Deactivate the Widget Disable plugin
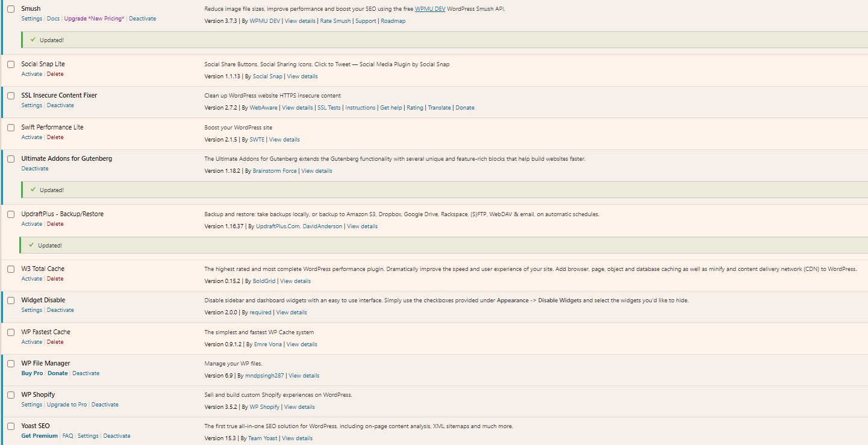 [x=60, y=310]
